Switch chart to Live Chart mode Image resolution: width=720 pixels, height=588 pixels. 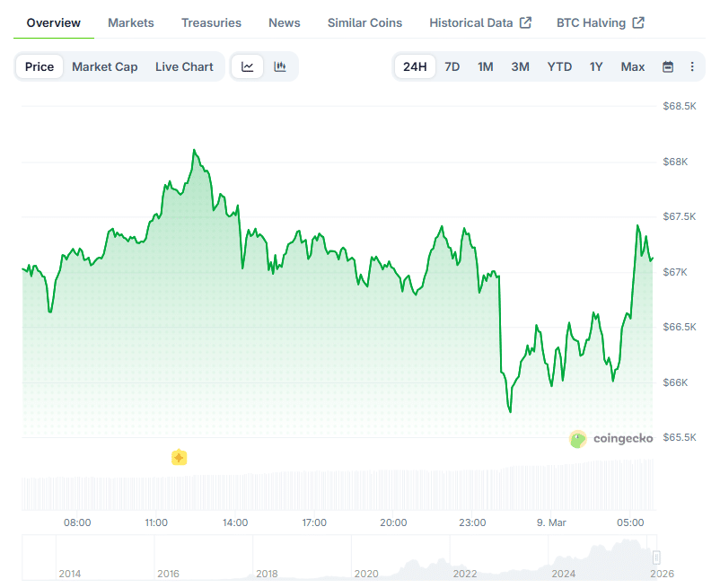point(184,66)
